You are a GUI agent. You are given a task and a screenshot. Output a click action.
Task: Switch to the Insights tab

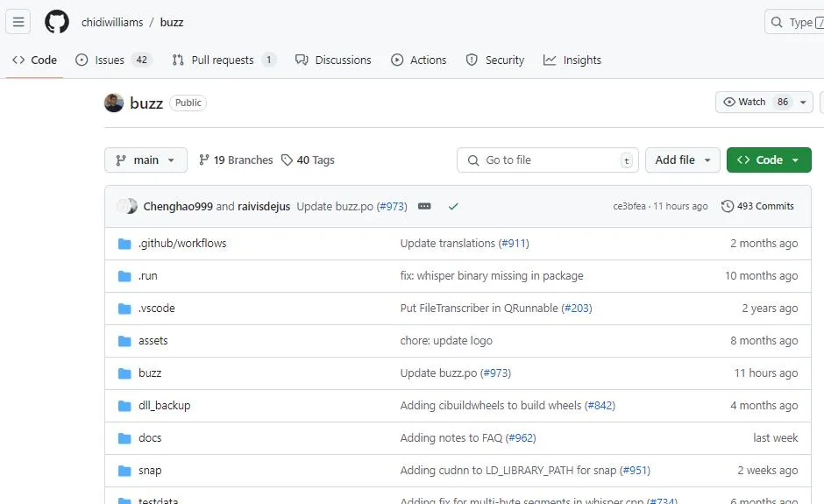(572, 60)
